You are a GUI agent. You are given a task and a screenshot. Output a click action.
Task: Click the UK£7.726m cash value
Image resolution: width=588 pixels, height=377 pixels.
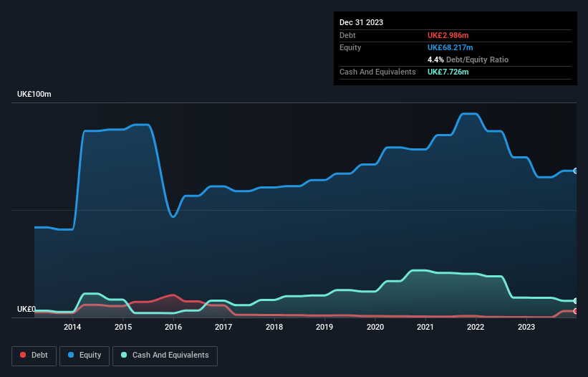(x=448, y=72)
